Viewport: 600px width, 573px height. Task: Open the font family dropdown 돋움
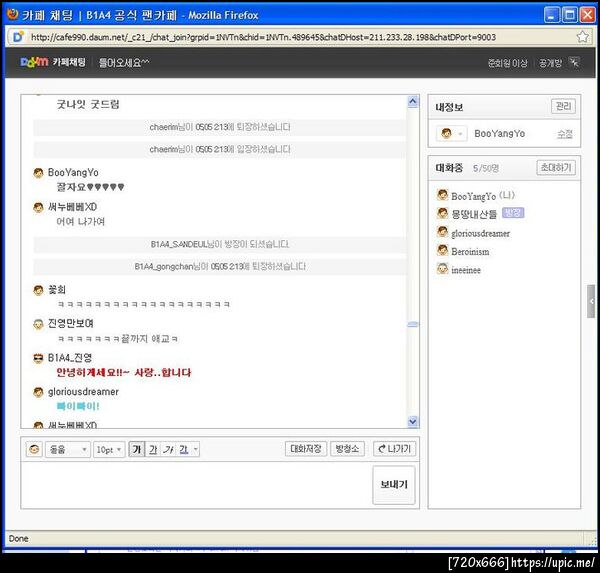point(68,449)
